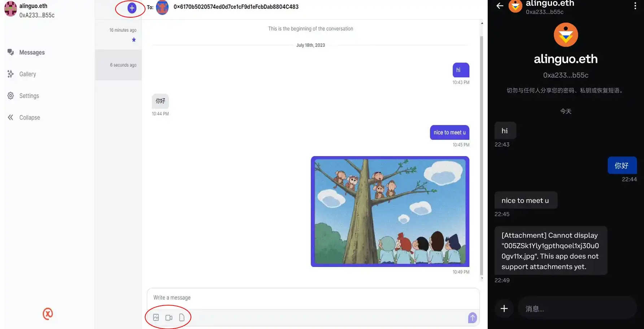Click the plus new message button
Image resolution: width=644 pixels, height=329 pixels.
pos(132,8)
